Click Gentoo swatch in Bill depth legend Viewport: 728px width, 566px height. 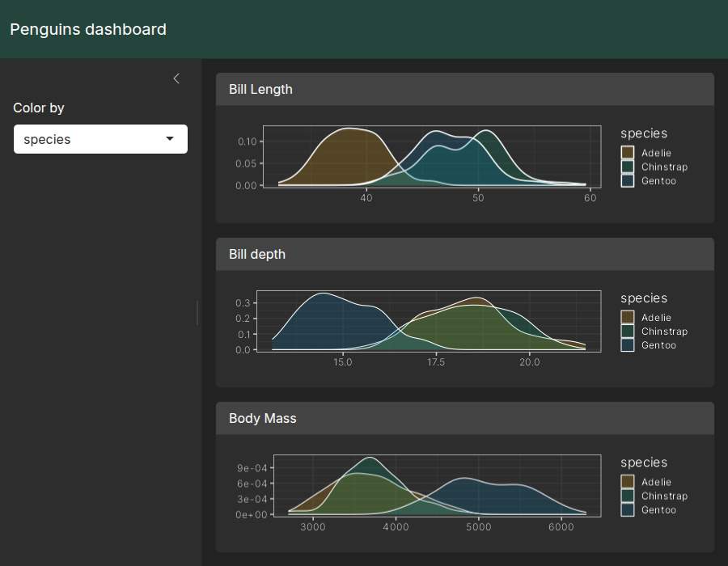click(x=628, y=345)
